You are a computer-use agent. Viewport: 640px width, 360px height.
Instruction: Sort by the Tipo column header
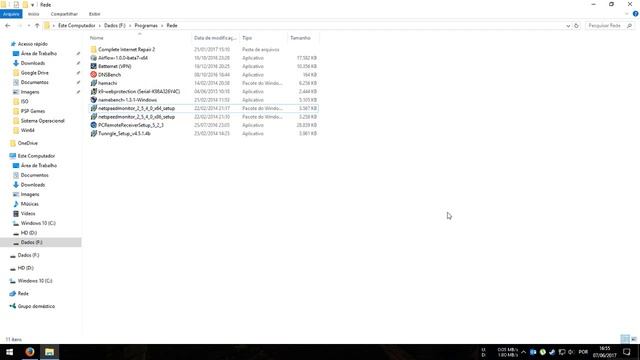pyautogui.click(x=247, y=38)
